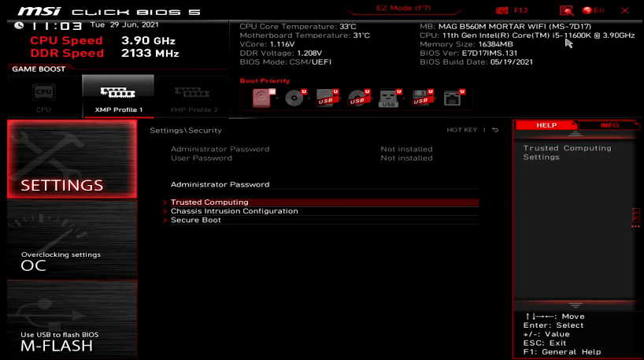Select the USB floppy boot device icon
This screenshot has height=360, width=644.
coord(421,98)
